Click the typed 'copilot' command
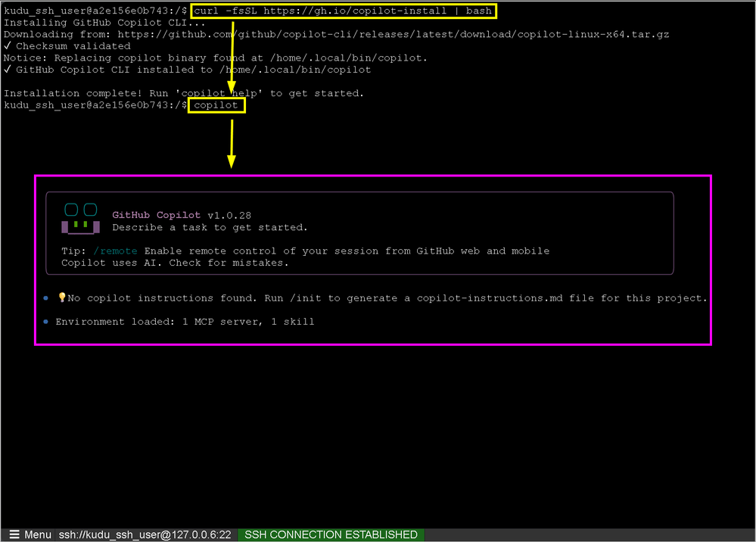The image size is (756, 542). [x=216, y=105]
